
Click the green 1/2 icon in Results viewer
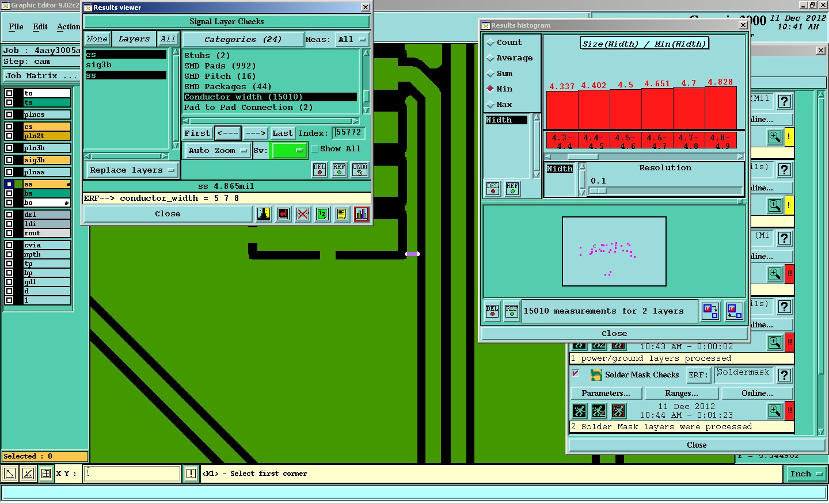click(x=322, y=214)
